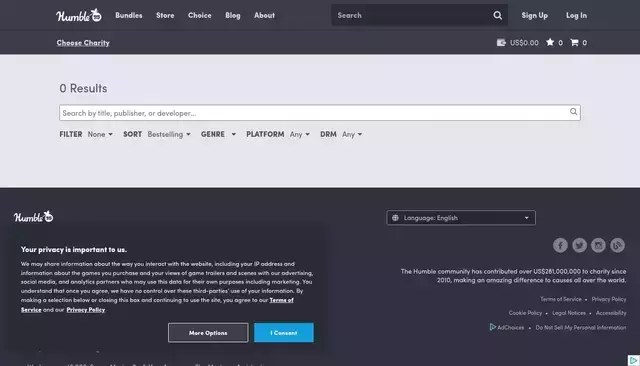This screenshot has height=366, width=640.
Task: Open the Terms of Service link in privacy notice
Action: 281,300
